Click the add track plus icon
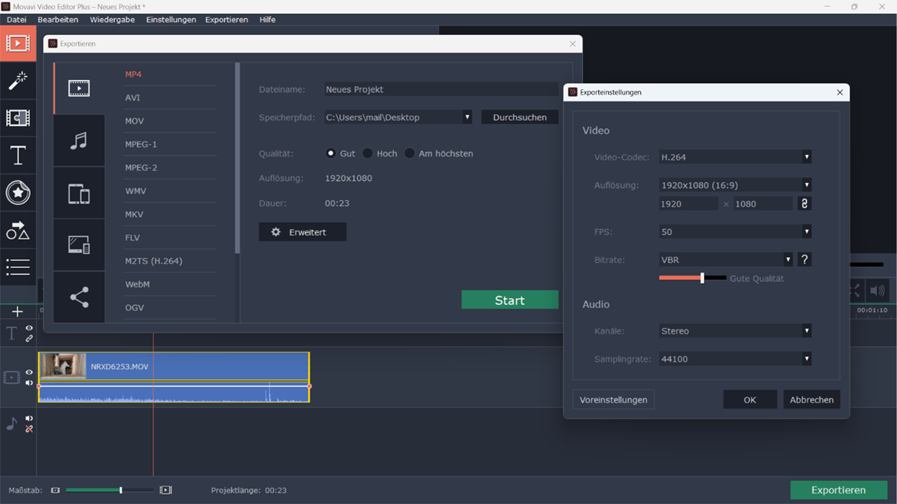 [x=17, y=312]
